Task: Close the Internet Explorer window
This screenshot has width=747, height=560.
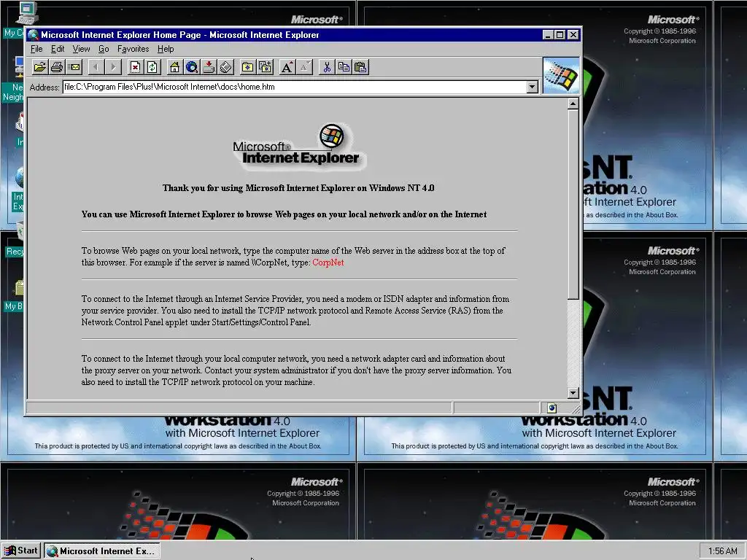Action: click(573, 35)
